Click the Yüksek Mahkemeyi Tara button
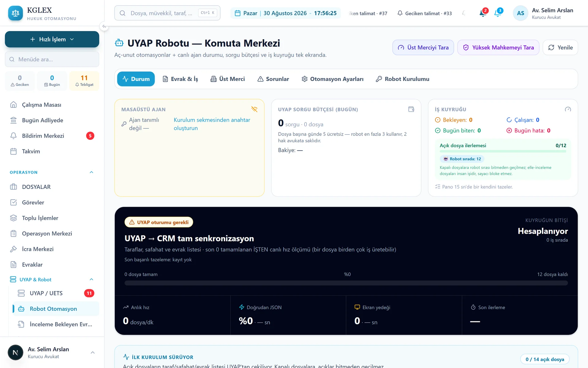The height and width of the screenshot is (368, 588). [498, 48]
